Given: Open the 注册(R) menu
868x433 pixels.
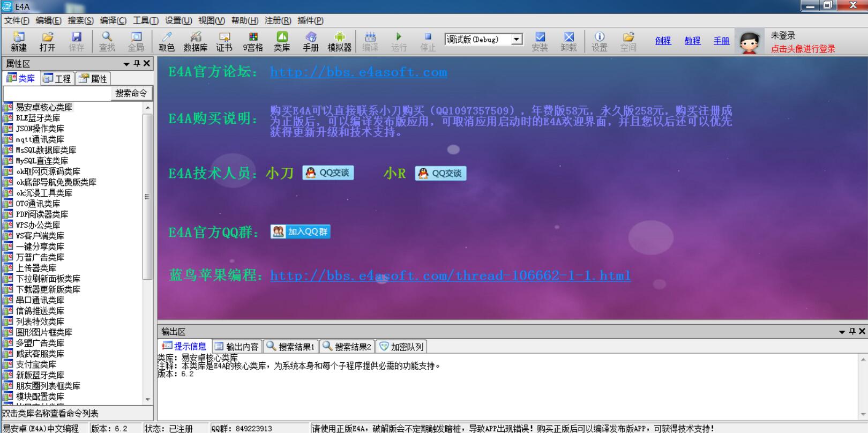Looking at the screenshot, I should (278, 20).
